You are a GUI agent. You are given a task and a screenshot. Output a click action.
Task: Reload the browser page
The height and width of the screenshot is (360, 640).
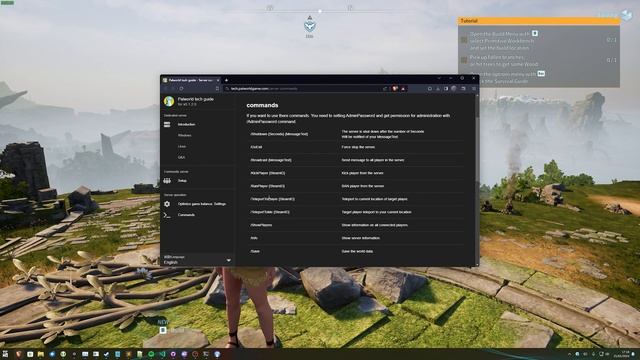181,89
